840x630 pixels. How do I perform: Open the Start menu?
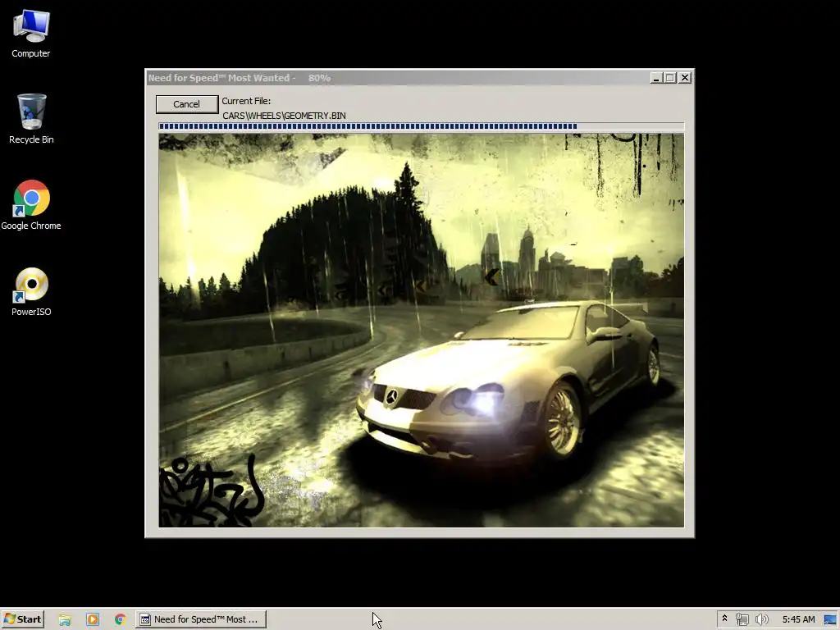tap(22, 619)
